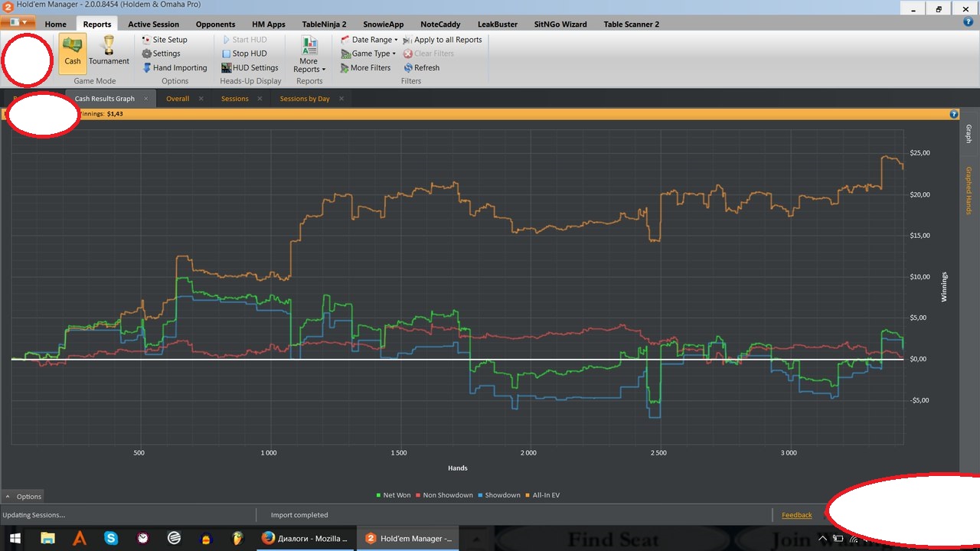
Task: Toggle the Non Showdown legend swatch
Action: point(418,495)
